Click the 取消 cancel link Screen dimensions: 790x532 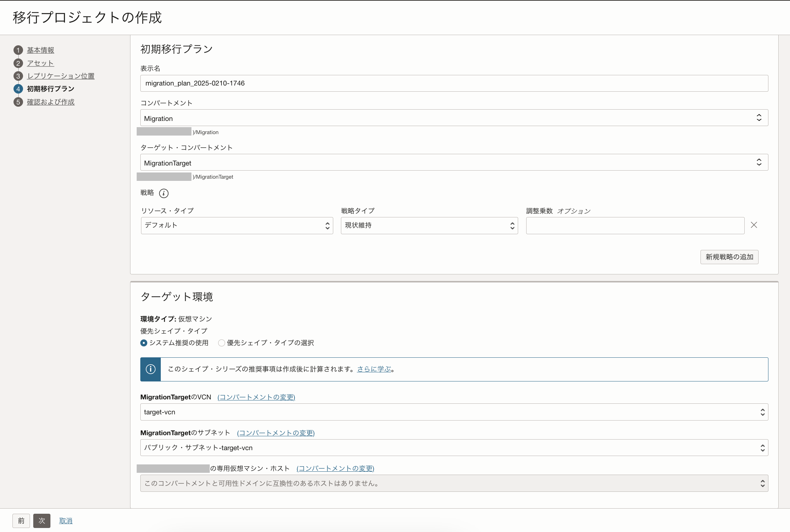(x=66, y=521)
